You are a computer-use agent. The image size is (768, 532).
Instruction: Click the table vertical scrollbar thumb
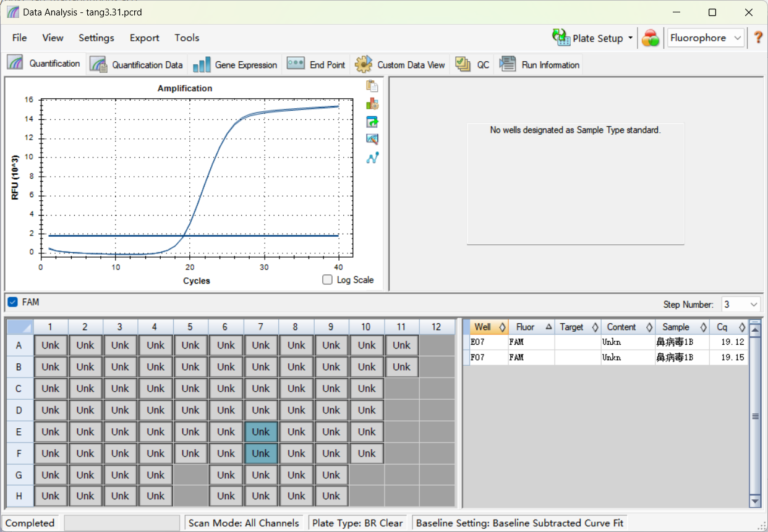755,416
